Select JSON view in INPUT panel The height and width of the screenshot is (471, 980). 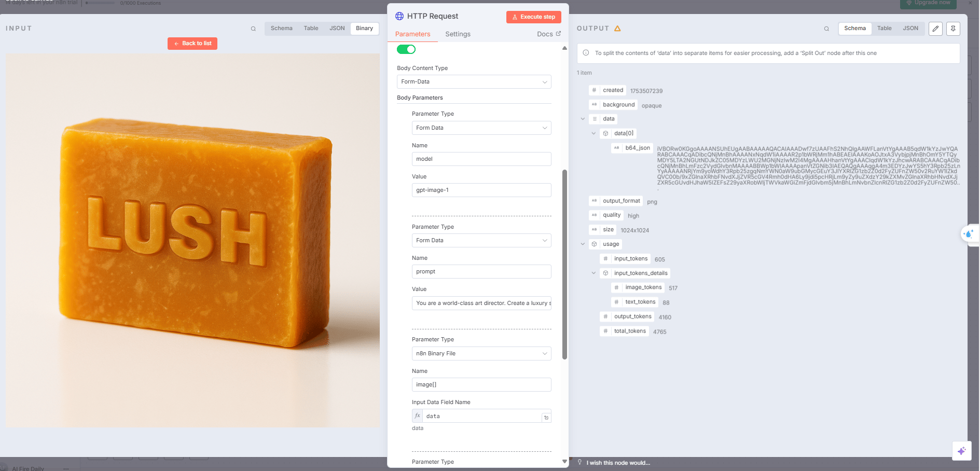tap(337, 29)
